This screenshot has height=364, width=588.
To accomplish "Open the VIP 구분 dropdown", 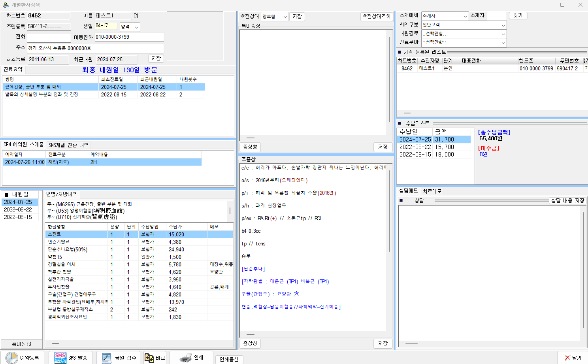I will click(x=503, y=25).
